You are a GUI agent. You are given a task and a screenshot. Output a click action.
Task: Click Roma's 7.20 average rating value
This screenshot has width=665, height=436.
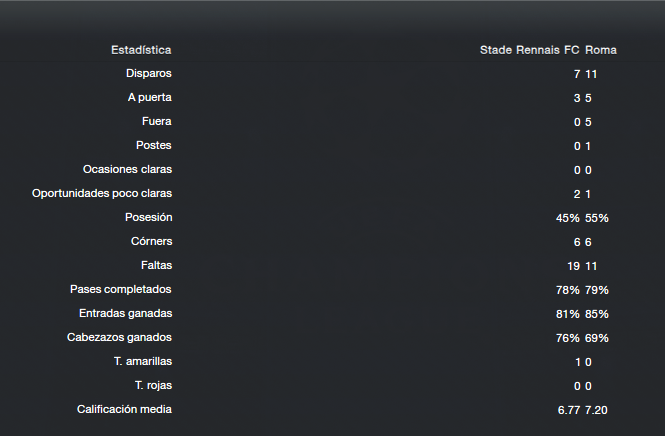click(596, 410)
